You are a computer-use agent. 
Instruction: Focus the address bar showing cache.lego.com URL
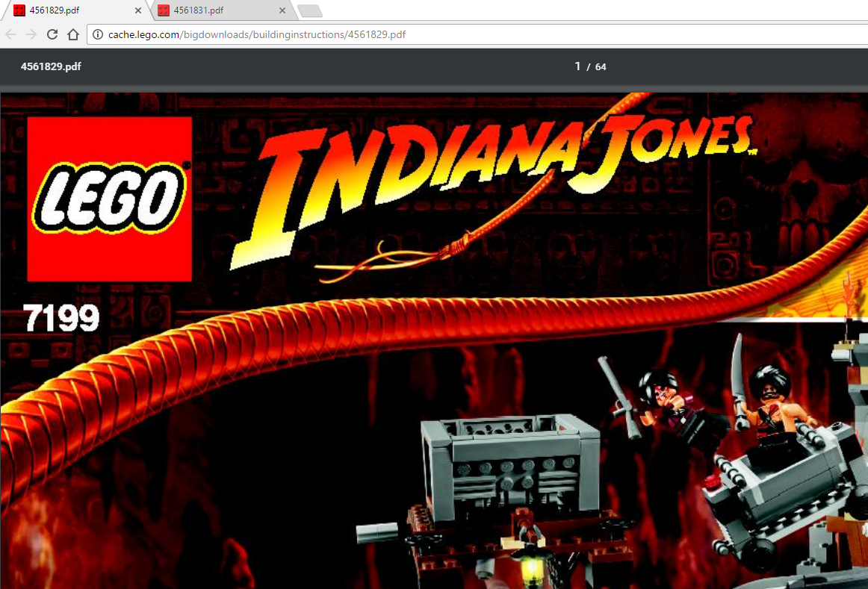pyautogui.click(x=477, y=34)
